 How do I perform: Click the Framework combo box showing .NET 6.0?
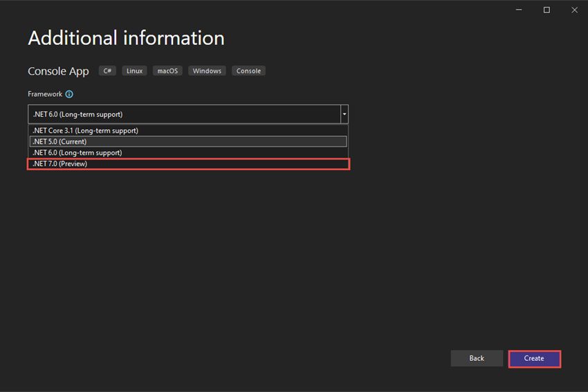click(x=188, y=114)
